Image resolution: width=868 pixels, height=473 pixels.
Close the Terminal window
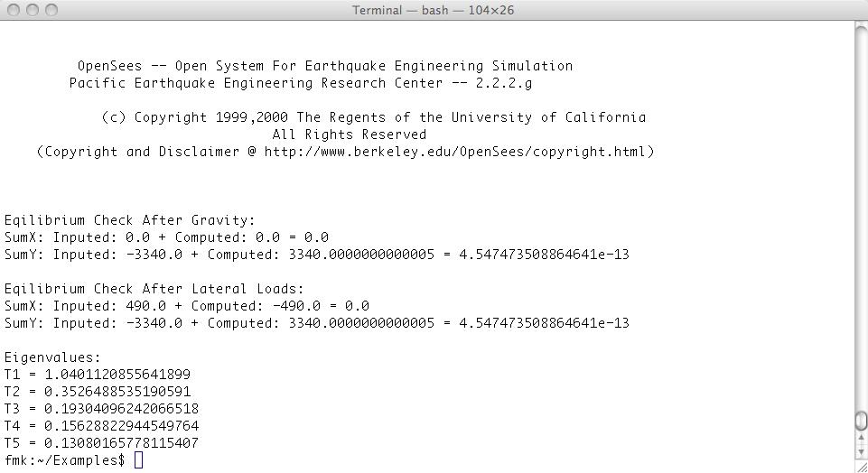point(14,10)
